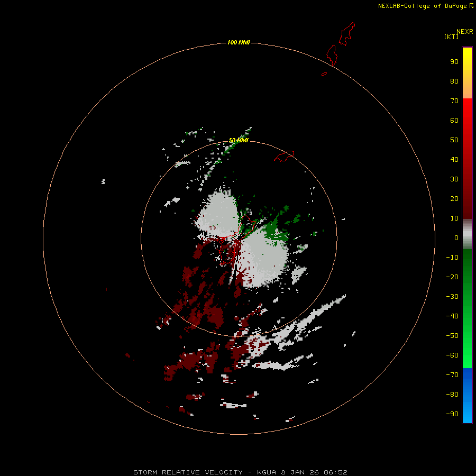Click the NEXLAB-College of DuPage credit text

coord(425,6)
